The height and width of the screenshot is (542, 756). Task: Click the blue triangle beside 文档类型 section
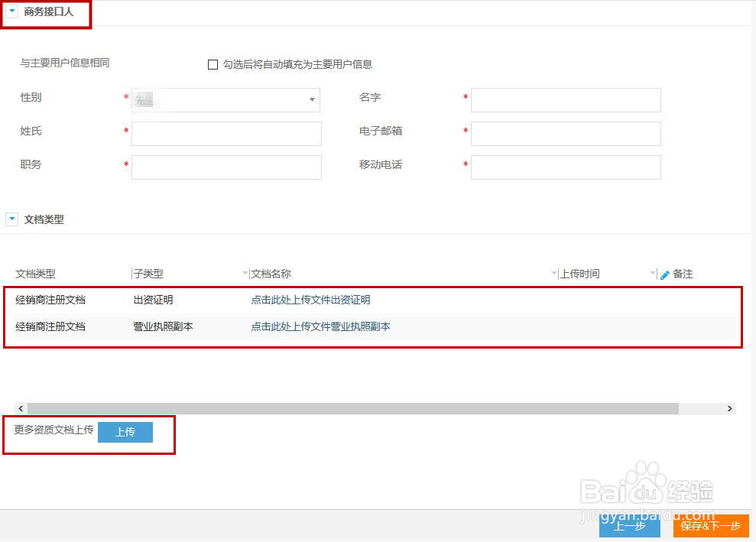[x=11, y=219]
